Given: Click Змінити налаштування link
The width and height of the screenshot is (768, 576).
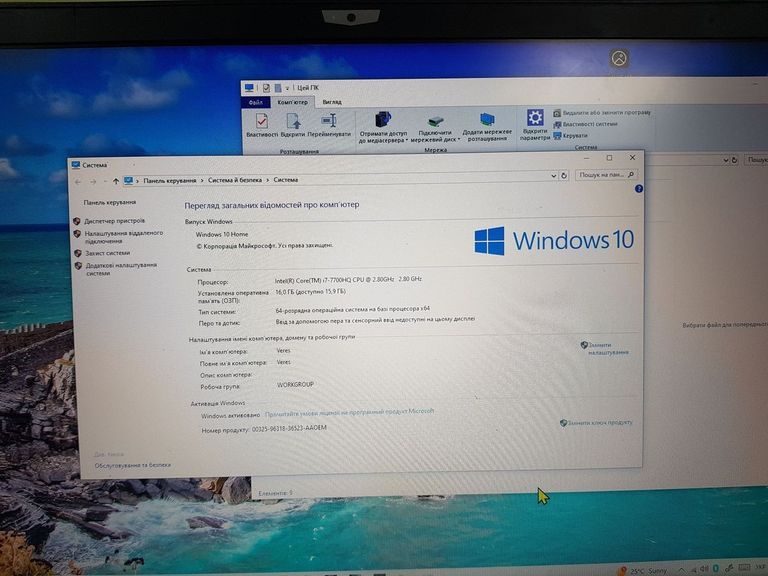Looking at the screenshot, I should tap(608, 349).
